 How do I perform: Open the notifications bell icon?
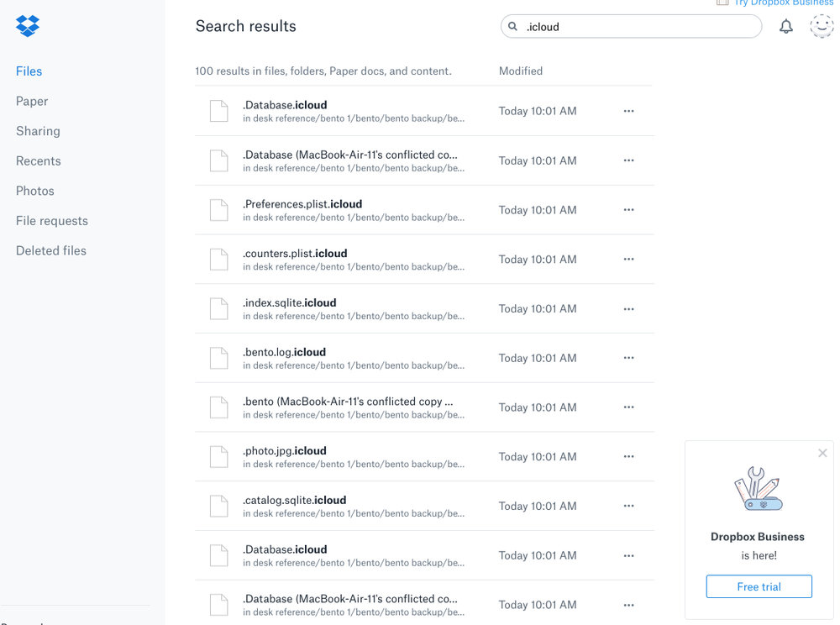point(785,26)
